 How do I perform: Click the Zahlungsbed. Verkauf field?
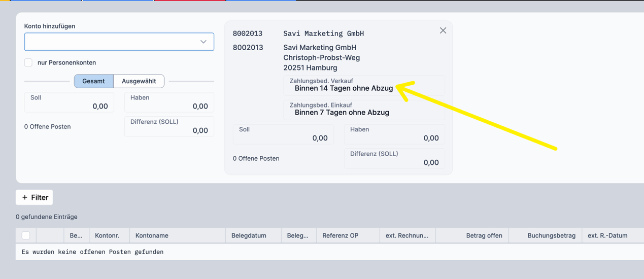(x=364, y=85)
